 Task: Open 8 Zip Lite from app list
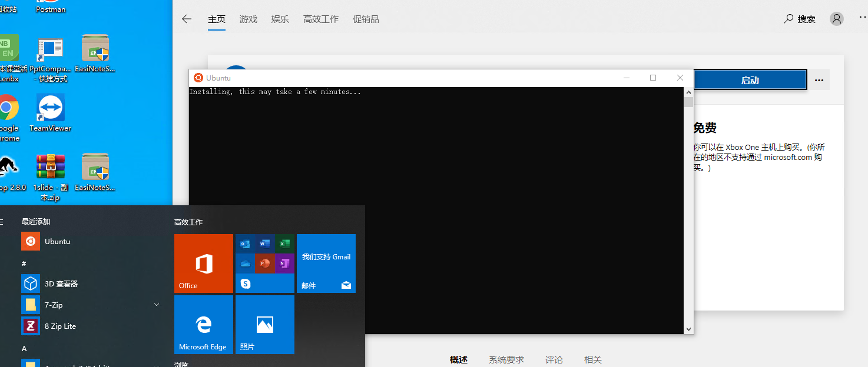tap(60, 326)
